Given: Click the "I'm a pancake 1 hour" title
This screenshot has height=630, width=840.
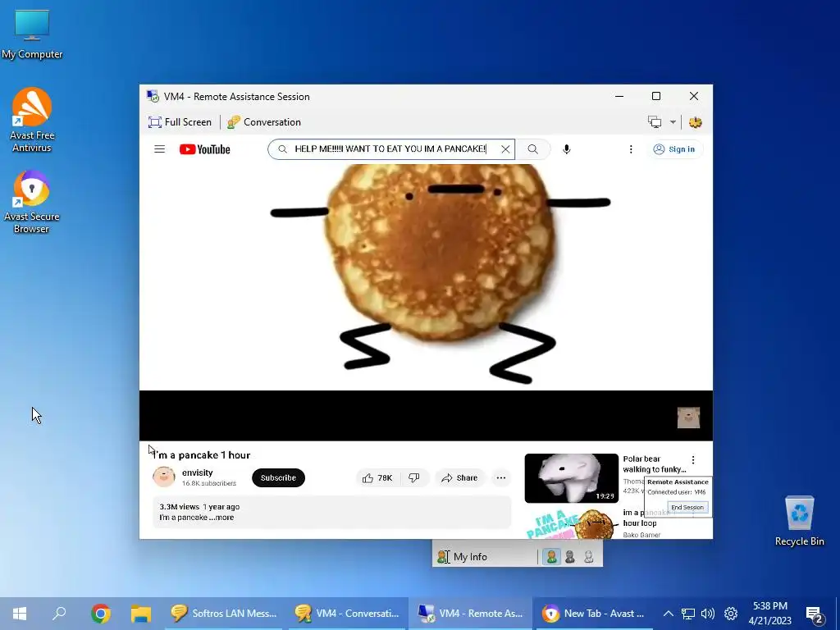Looking at the screenshot, I should click(x=202, y=454).
